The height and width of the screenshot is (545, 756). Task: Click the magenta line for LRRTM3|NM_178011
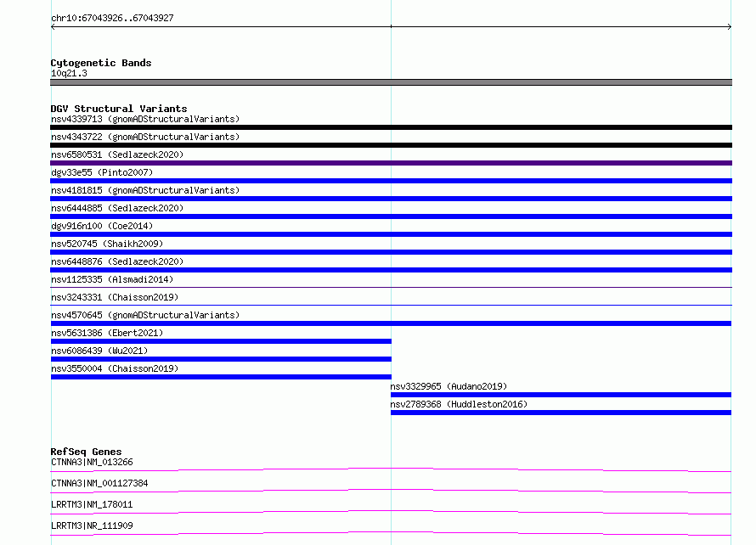point(391,512)
